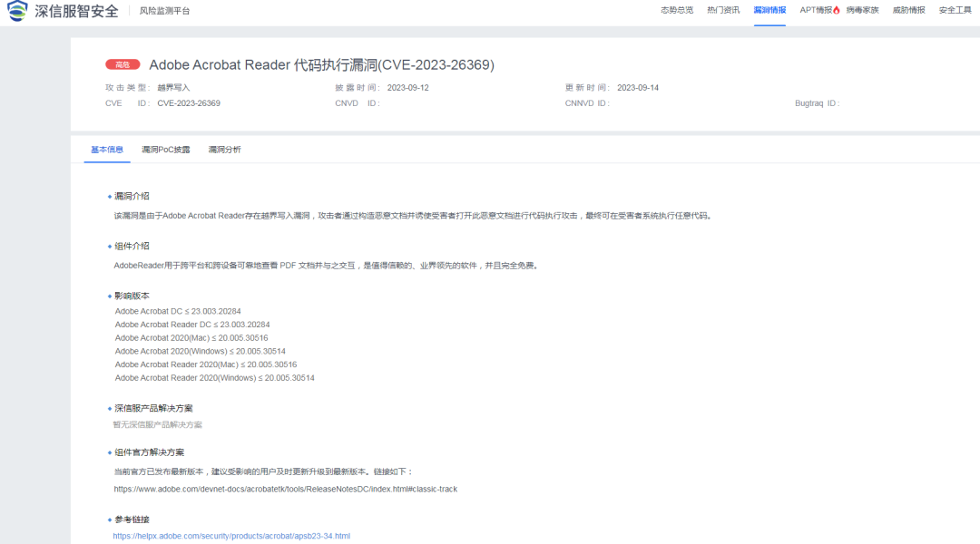Open 威胁情报 navigation item
The height and width of the screenshot is (544, 980).
(x=908, y=10)
